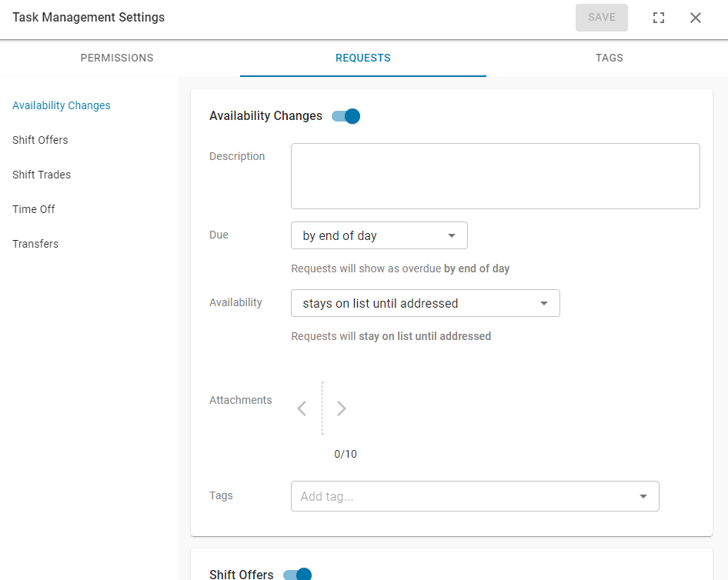This screenshot has height=580, width=728.
Task: Open the Due dropdown showing by end of day
Action: coord(379,235)
